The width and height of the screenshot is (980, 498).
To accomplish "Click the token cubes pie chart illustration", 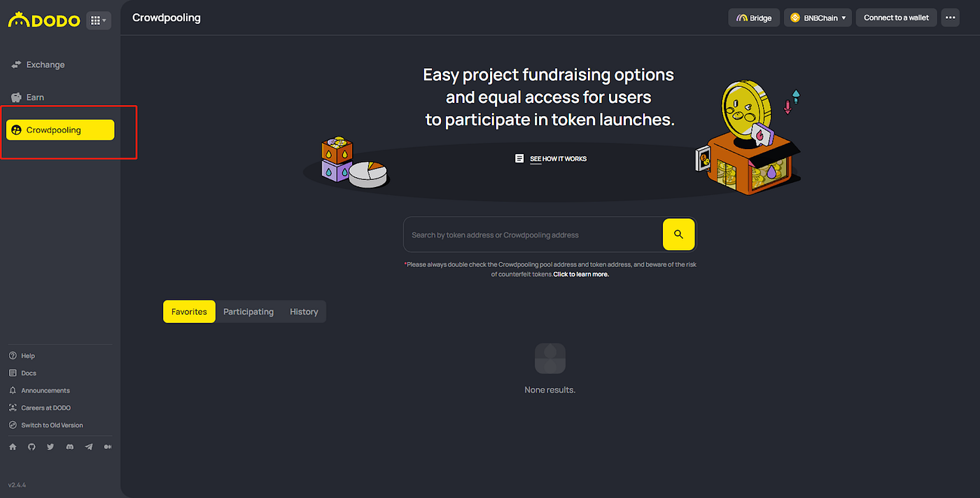I will [x=354, y=162].
